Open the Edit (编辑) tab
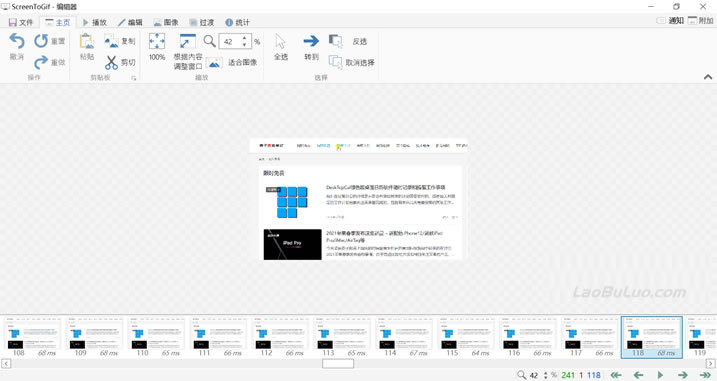 130,22
